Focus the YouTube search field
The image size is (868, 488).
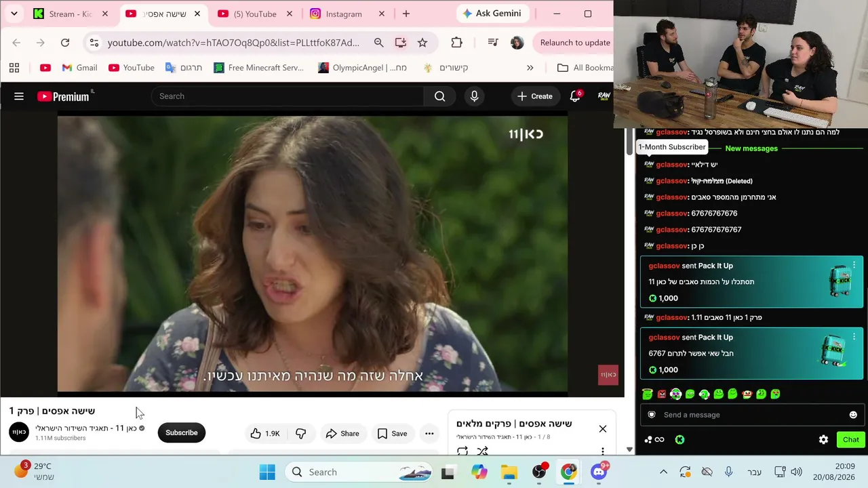point(288,96)
